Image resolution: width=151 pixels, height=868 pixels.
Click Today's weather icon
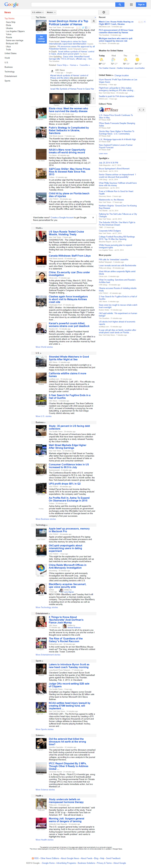tap(101, 60)
